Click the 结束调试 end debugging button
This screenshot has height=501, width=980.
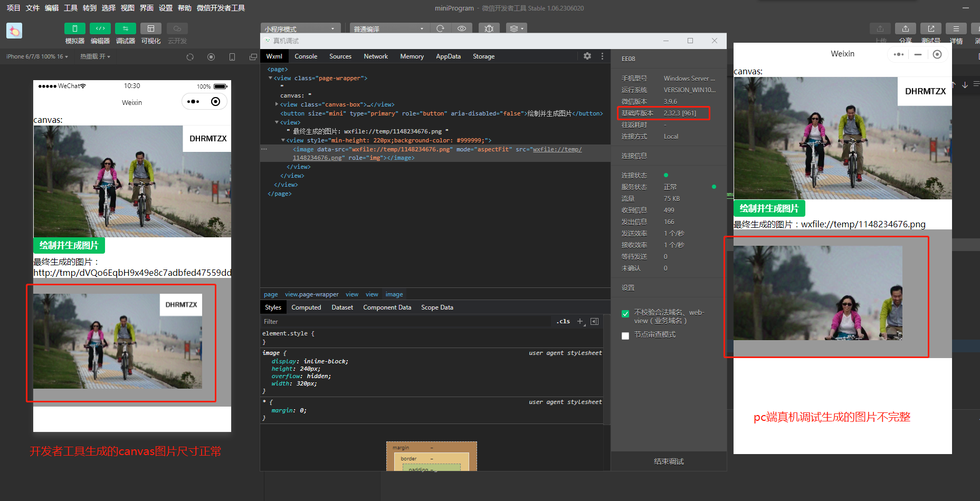coord(669,461)
